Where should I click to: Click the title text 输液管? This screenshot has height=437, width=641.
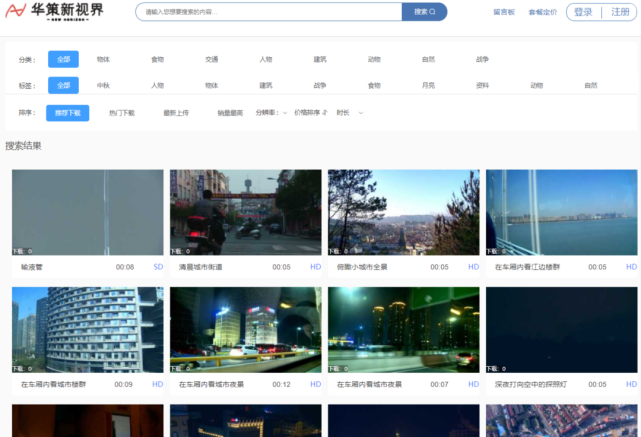pos(31,267)
